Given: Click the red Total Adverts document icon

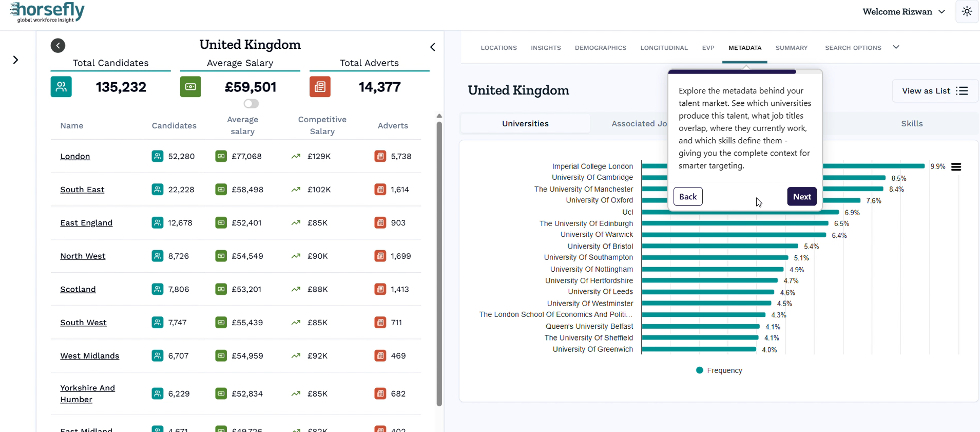Looking at the screenshot, I should point(320,87).
